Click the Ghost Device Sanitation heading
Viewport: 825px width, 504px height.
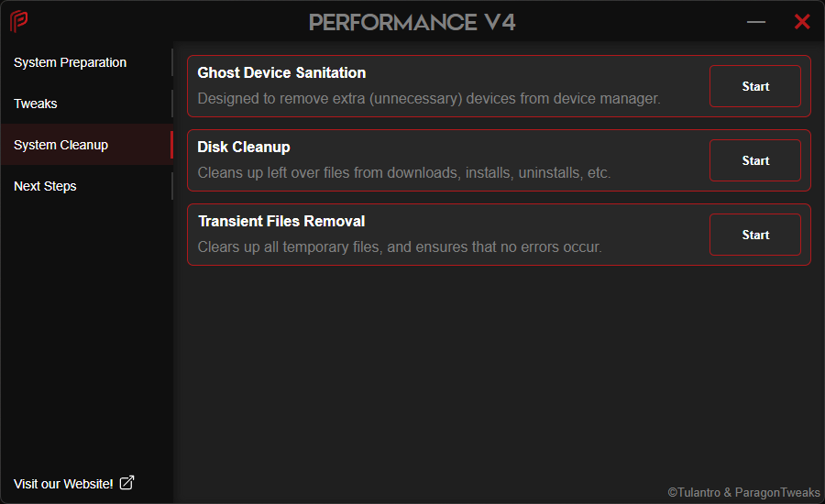[x=281, y=72]
